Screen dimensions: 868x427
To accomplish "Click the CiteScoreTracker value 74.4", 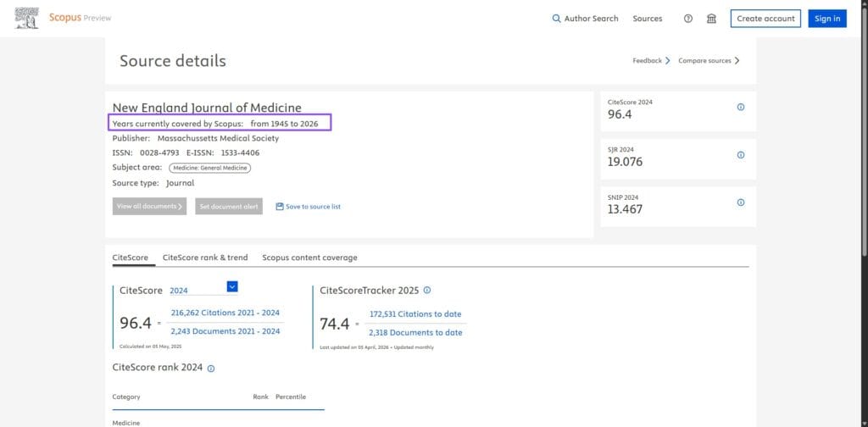I will click(334, 324).
